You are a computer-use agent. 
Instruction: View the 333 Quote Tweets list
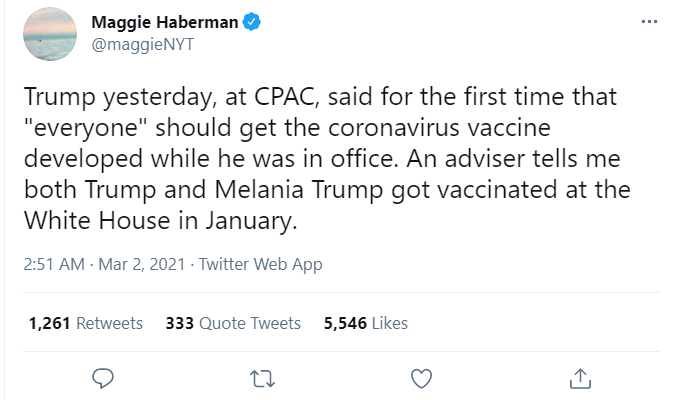(233, 323)
